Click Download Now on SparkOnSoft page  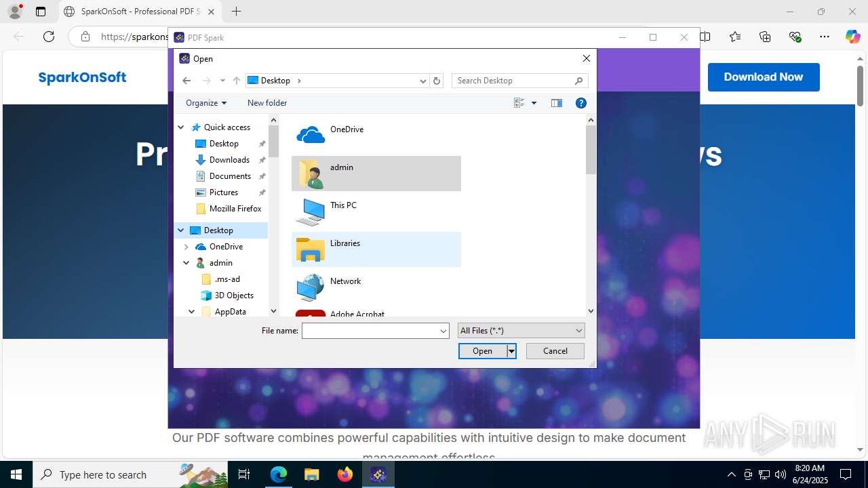click(764, 77)
